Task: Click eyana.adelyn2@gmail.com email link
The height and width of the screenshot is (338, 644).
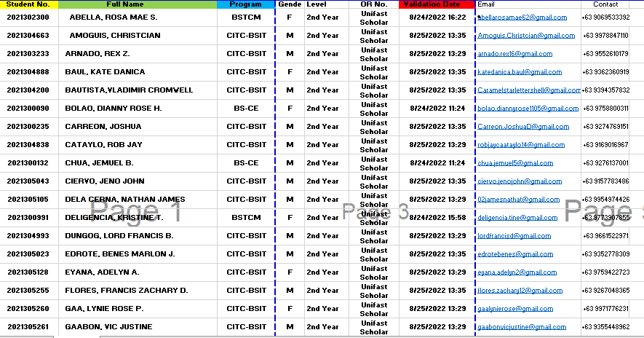Action: (x=517, y=272)
